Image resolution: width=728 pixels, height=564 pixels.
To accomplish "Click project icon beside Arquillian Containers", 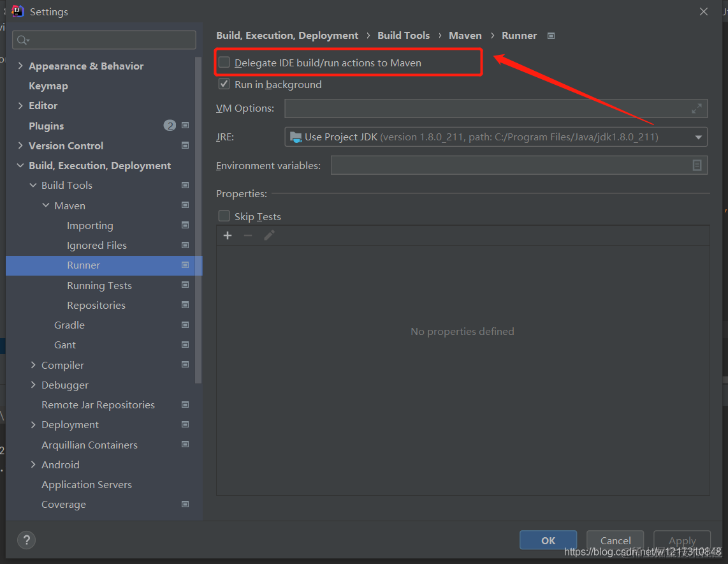I will pos(186,445).
